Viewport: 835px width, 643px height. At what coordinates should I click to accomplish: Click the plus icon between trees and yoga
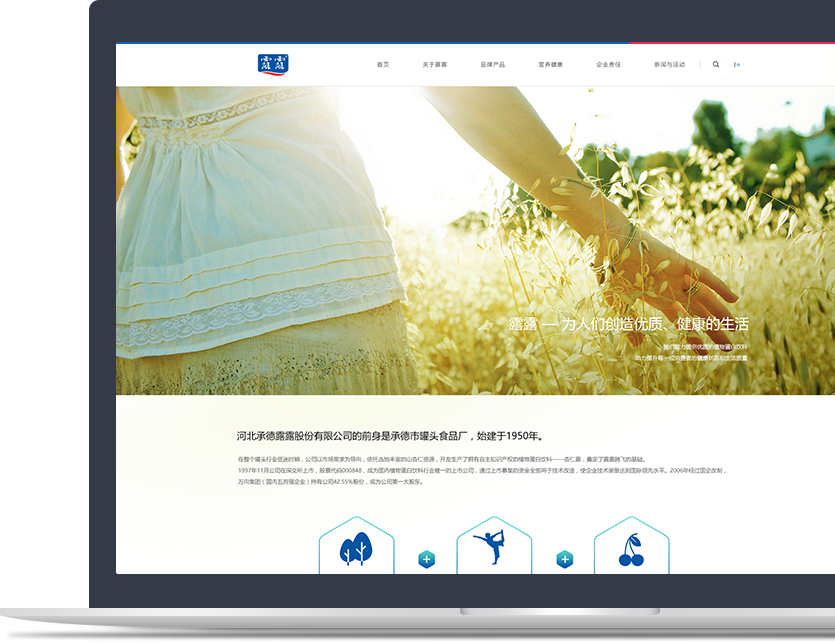click(426, 559)
